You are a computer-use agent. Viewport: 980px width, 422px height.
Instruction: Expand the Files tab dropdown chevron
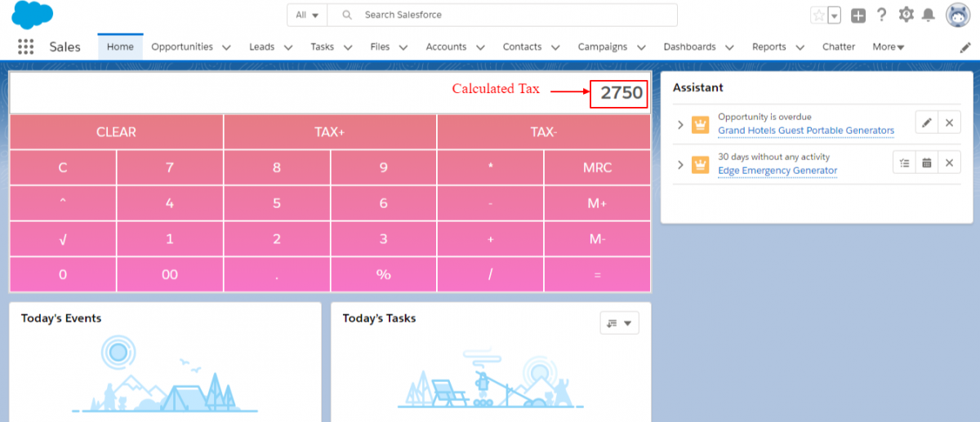pyautogui.click(x=403, y=47)
